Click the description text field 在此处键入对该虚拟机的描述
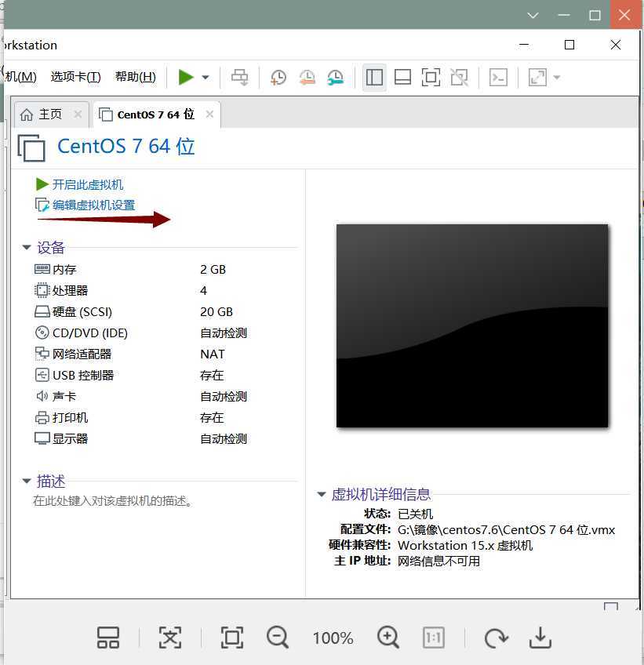 113,501
